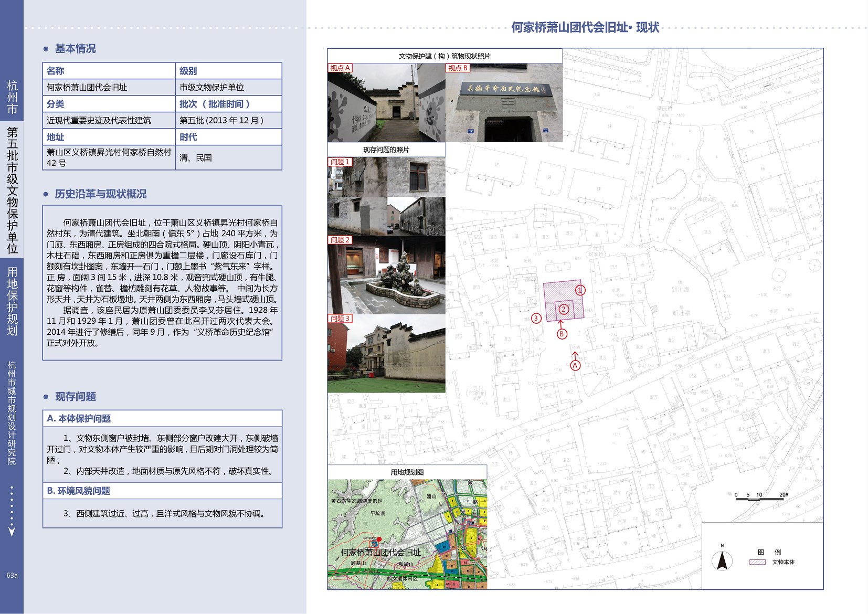Screen dimensions: 868x614
Task: Click the page title 何家桥萧山团代会旧址·现状
Action: pos(585,27)
